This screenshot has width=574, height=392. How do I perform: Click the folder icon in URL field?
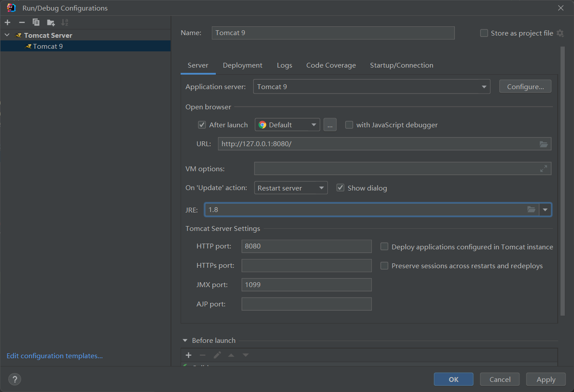pyautogui.click(x=544, y=144)
